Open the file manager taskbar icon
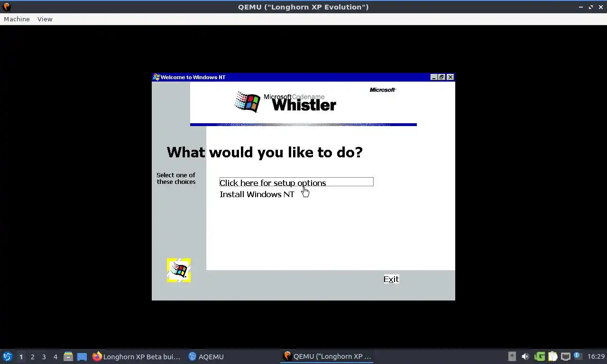The width and height of the screenshot is (607, 364). [68, 356]
